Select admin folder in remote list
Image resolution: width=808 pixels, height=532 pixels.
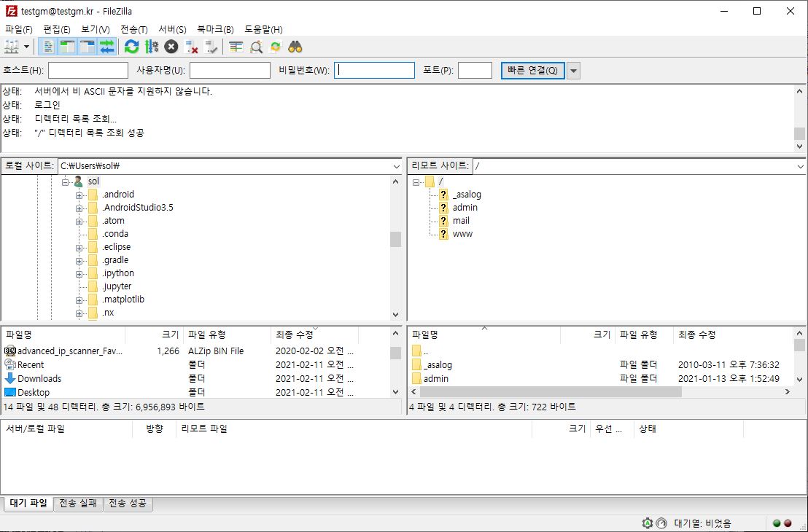(x=435, y=378)
